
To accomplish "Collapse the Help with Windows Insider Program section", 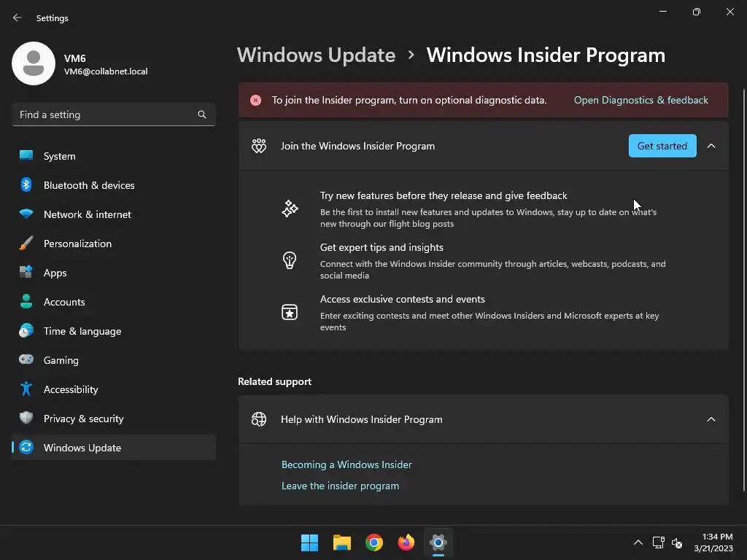I will [x=711, y=419].
